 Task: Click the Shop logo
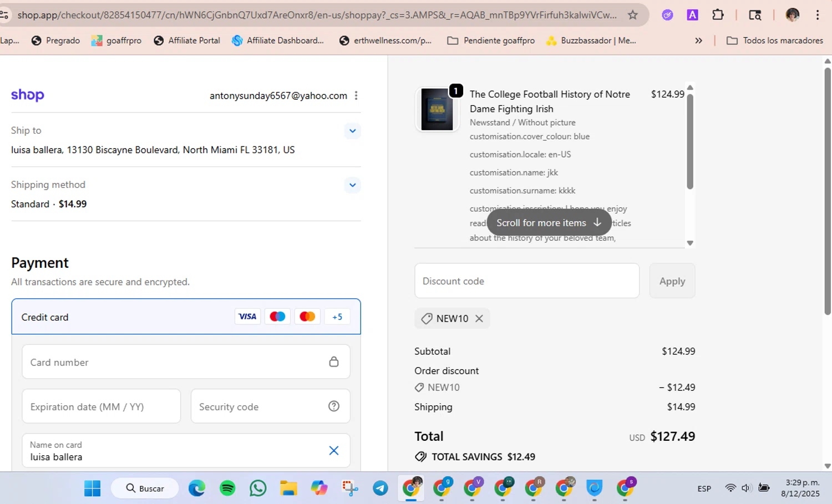tap(28, 95)
